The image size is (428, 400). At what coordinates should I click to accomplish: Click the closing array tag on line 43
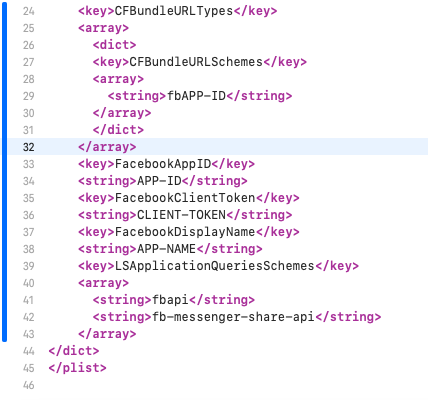pos(107,334)
